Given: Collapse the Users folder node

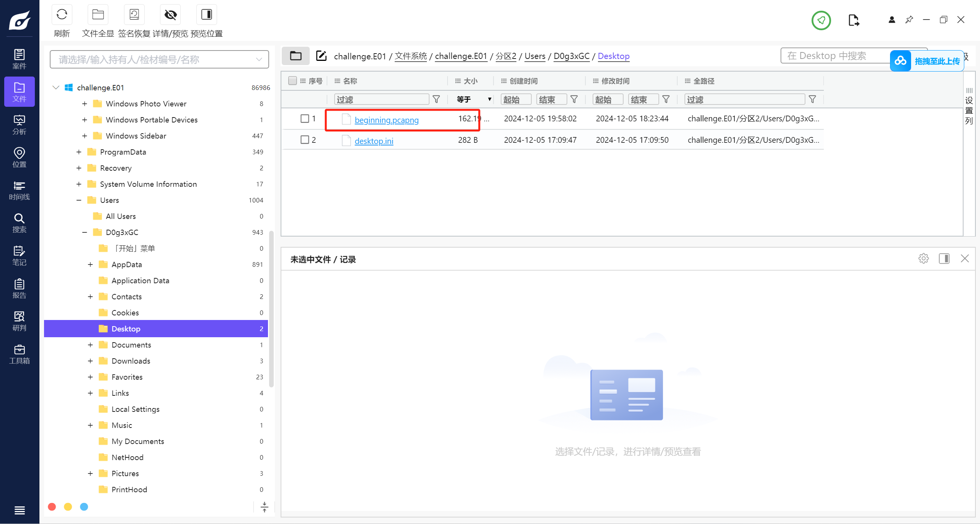Looking at the screenshot, I should click(x=79, y=200).
